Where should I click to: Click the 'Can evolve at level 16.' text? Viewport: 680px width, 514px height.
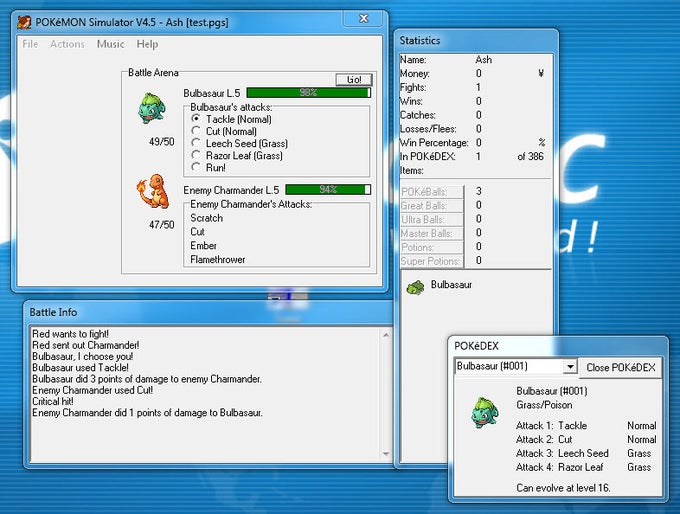[563, 488]
